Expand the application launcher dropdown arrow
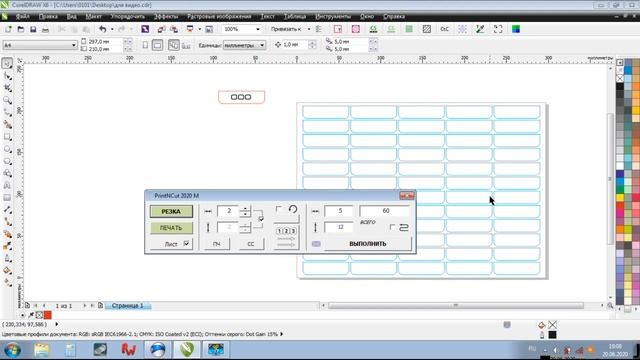Screen dimensions: 640x360 coord(200,29)
